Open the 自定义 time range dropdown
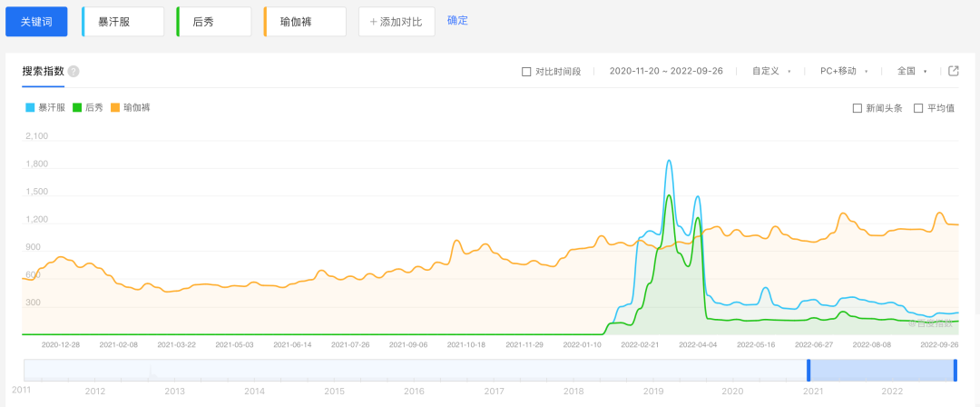The width and height of the screenshot is (980, 407). pos(771,71)
